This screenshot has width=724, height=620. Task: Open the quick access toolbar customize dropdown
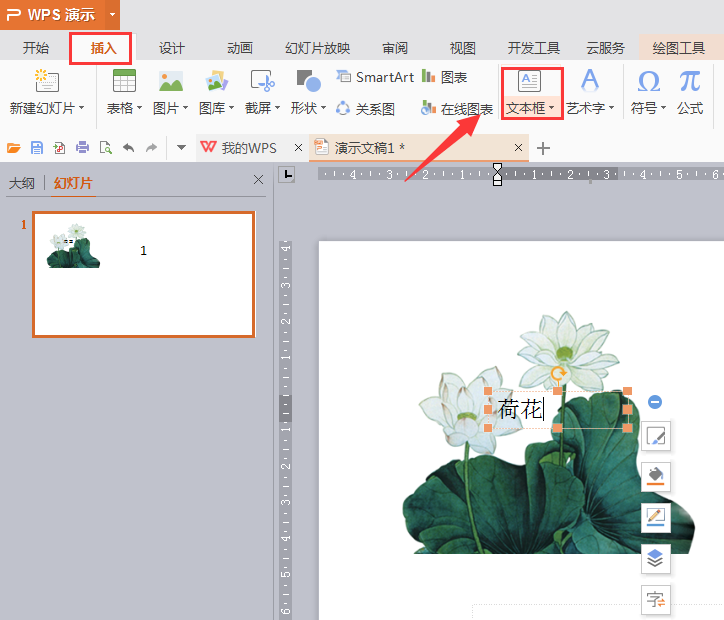point(181,148)
